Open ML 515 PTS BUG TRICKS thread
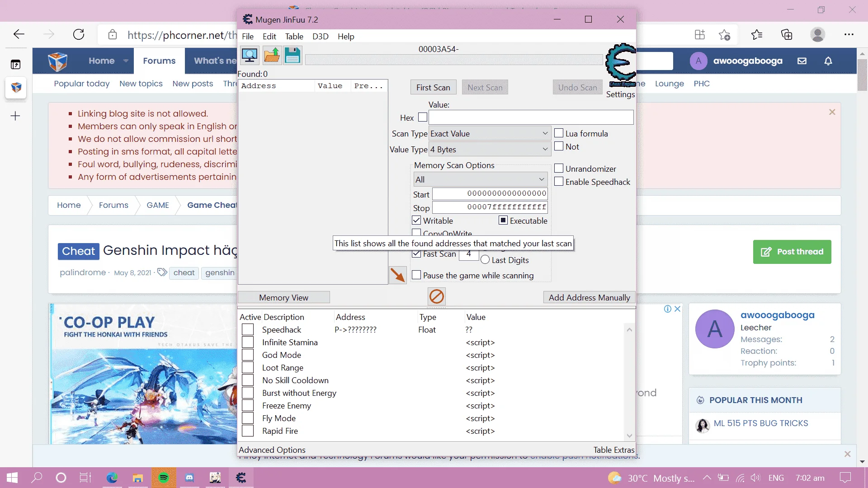The height and width of the screenshot is (488, 868). click(761, 423)
